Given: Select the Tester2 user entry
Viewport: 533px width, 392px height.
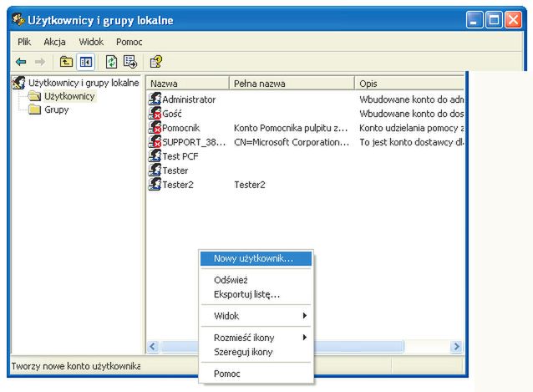Looking at the screenshot, I should pos(177,185).
